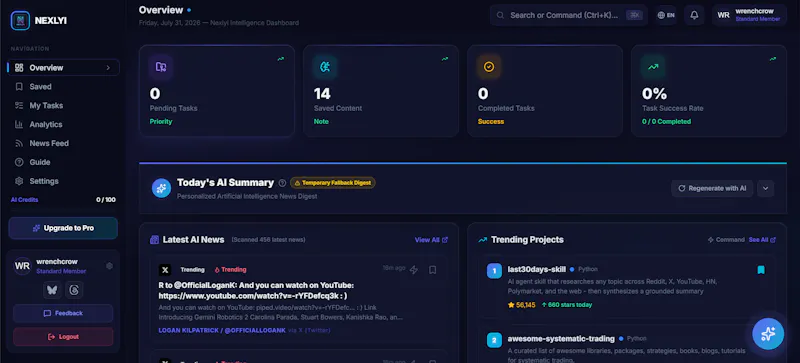The image size is (800, 363).
Task: Open the awesome-systematic-trading project title
Action: point(561,338)
